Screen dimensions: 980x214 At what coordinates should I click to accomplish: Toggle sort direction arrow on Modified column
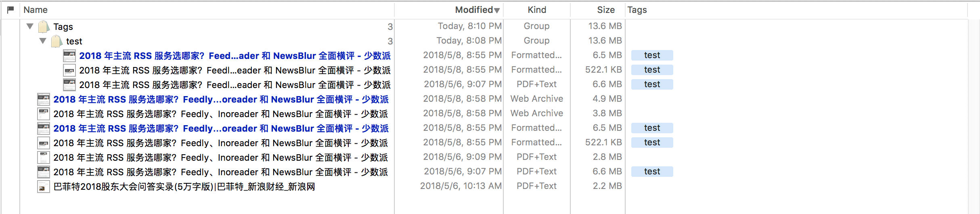tap(497, 10)
